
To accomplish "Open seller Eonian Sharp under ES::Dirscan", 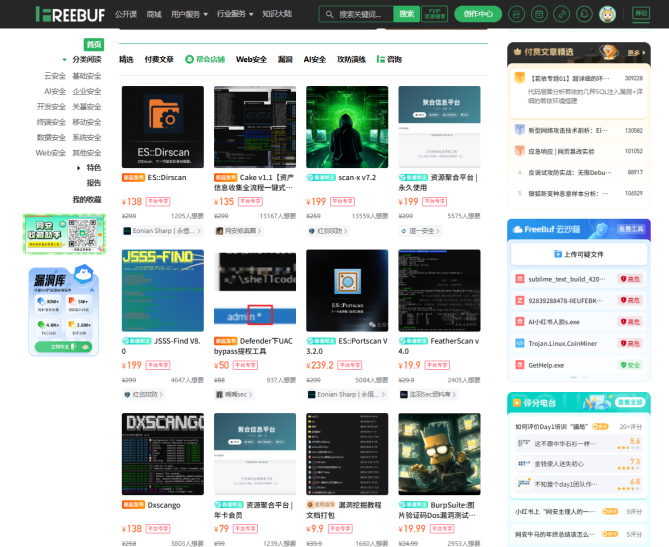I will pos(163,231).
